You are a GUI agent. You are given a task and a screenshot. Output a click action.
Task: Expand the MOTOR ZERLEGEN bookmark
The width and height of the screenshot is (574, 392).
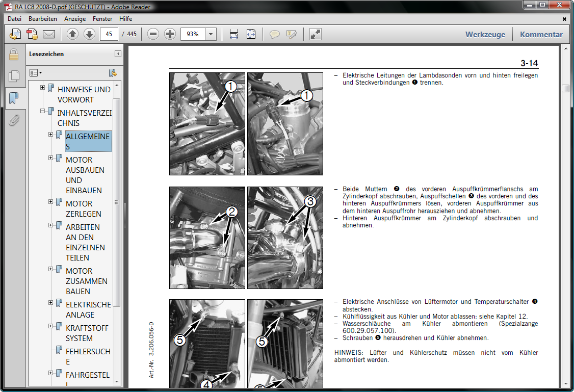click(51, 202)
